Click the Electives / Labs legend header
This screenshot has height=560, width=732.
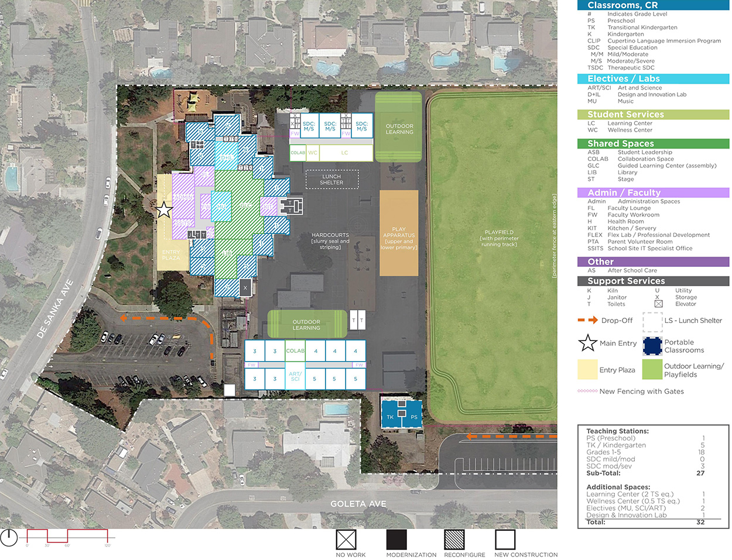(x=654, y=78)
